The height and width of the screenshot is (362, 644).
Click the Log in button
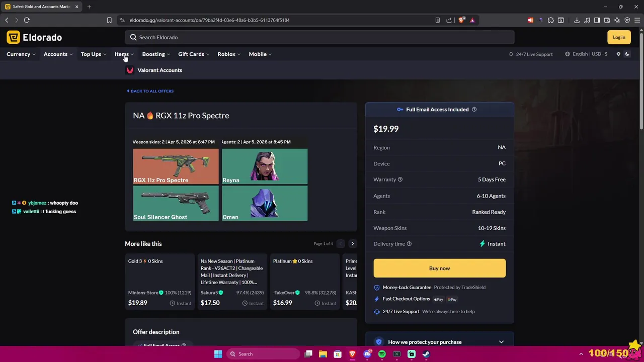point(619,37)
